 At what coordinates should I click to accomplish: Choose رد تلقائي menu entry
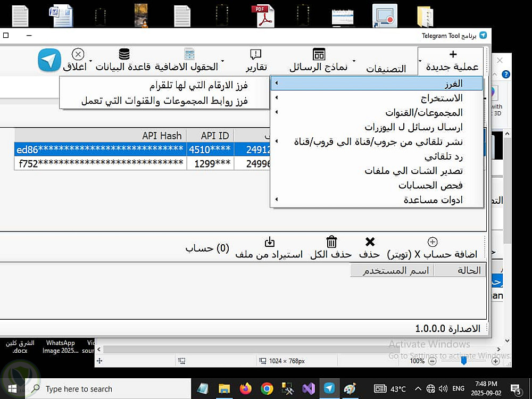pos(377,156)
